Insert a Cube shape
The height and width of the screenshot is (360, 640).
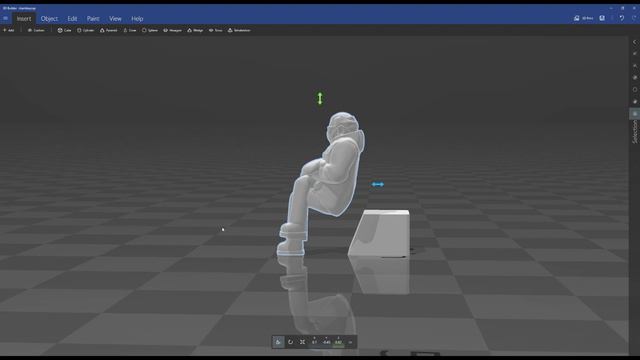coord(64,30)
